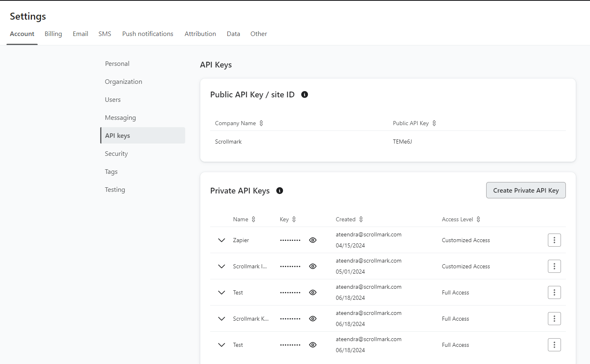
Task: Click info icon beside Public API Key heading
Action: (305, 94)
